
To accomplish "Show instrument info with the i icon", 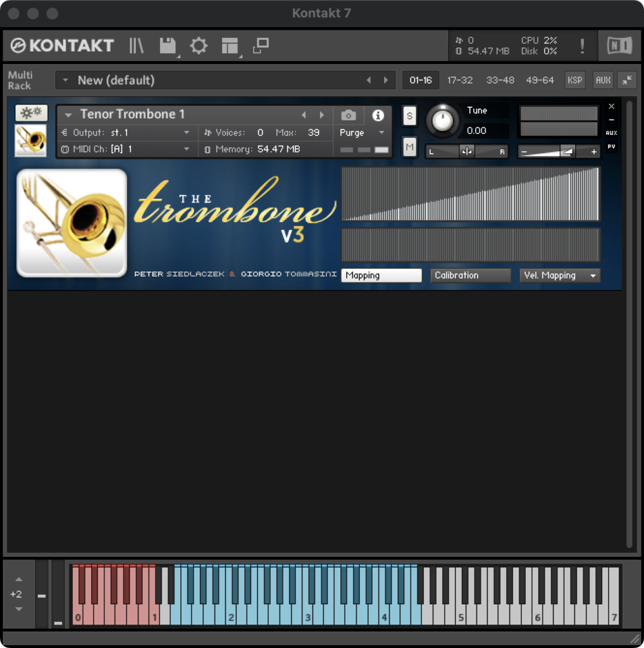I will click(378, 115).
